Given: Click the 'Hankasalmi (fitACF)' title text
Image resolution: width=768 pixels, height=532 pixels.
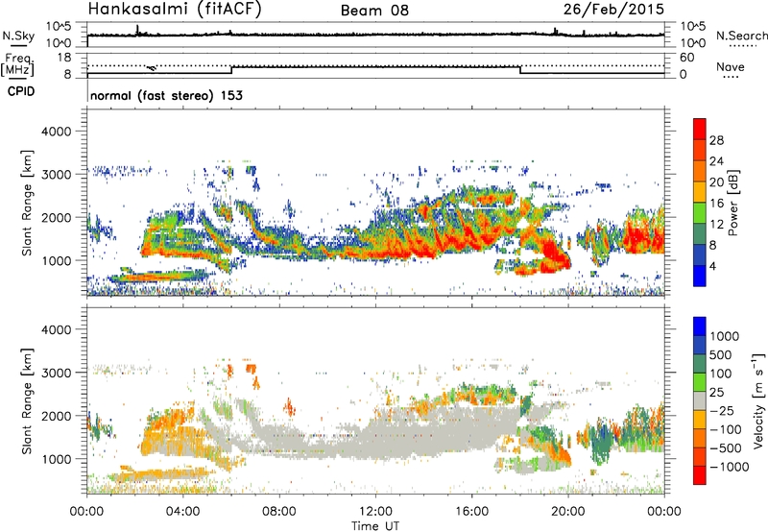Looking at the screenshot, I should (175, 10).
